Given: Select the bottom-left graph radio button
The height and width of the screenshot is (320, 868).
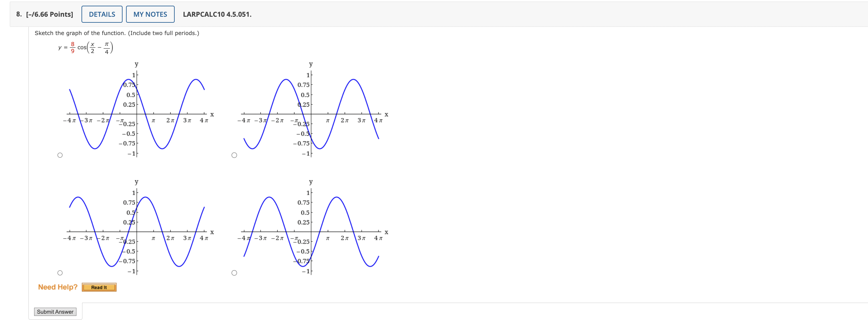Looking at the screenshot, I should pyautogui.click(x=60, y=273).
